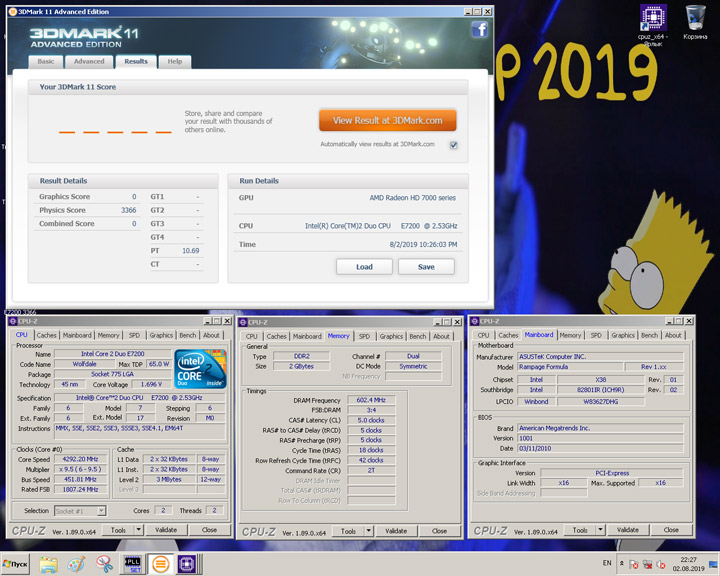Screen dimensions: 720x576
Task: Open SPD tab in Memory CPU-Z window
Action: [x=364, y=336]
